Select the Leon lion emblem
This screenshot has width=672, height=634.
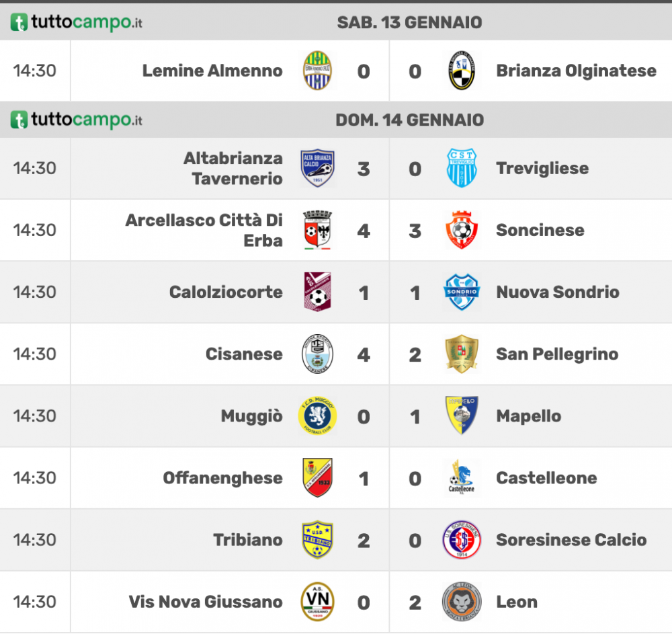click(x=462, y=602)
